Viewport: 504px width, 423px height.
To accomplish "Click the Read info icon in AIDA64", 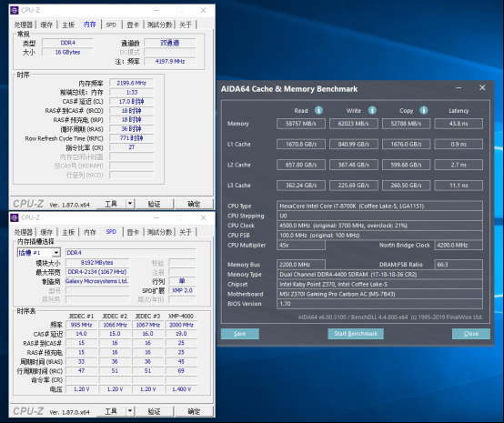I will (318, 110).
